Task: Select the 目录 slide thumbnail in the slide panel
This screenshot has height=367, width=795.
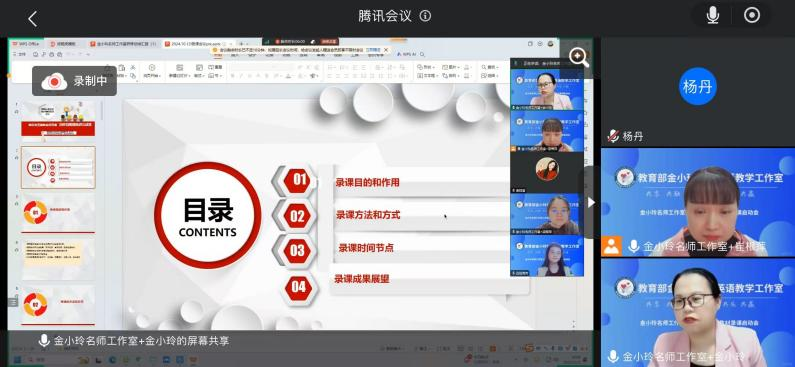Action: (58, 168)
